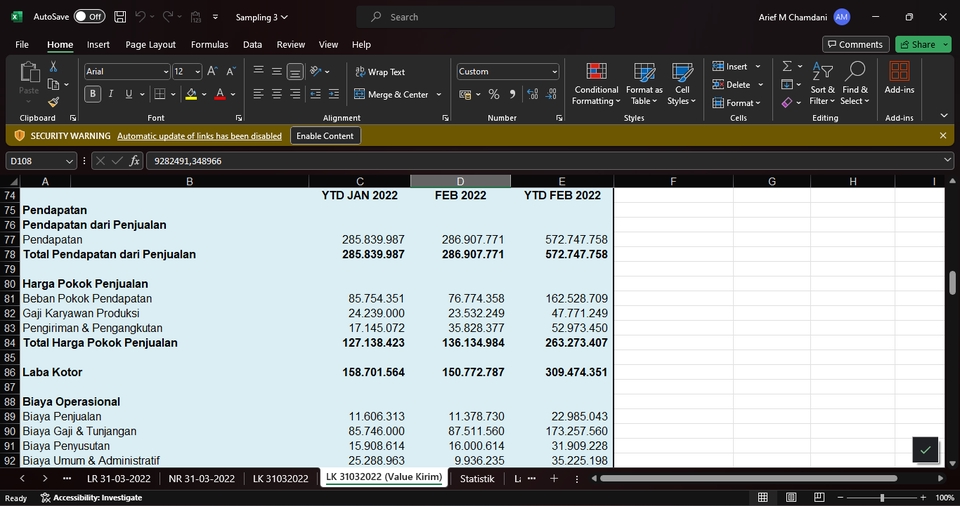
Task: Open the font size dropdown
Action: 197,72
